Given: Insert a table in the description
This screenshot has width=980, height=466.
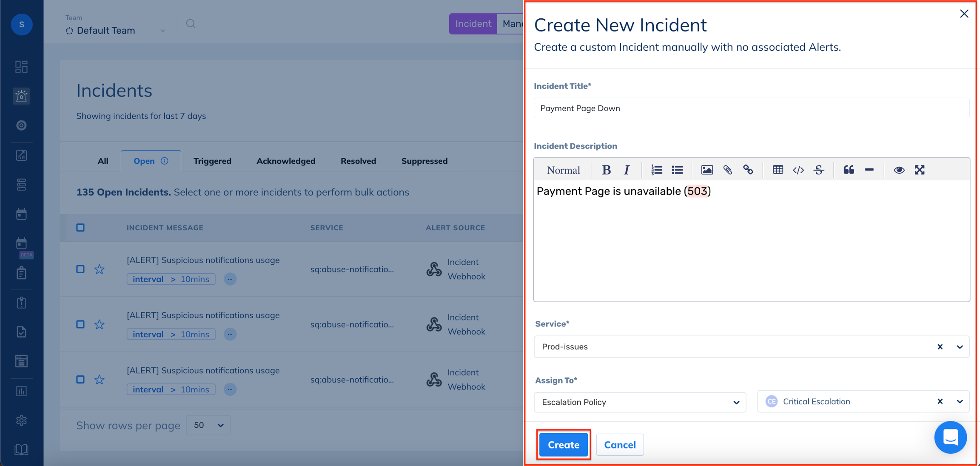Looking at the screenshot, I should (x=778, y=170).
